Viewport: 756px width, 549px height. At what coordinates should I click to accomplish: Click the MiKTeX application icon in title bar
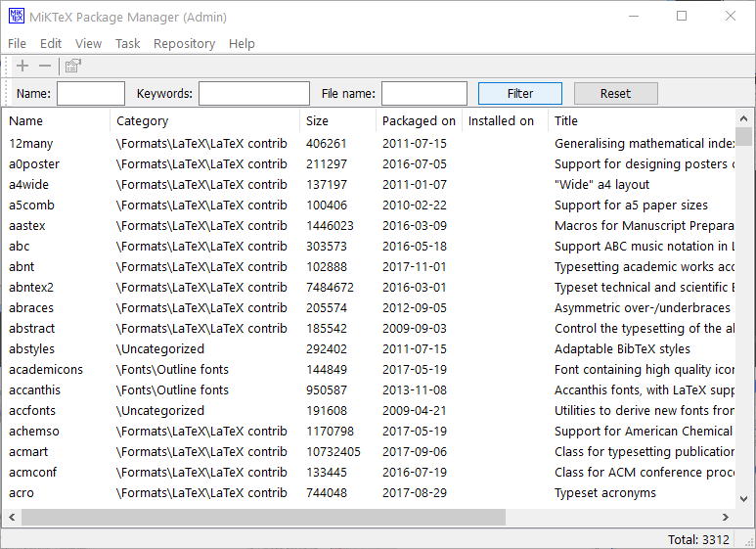click(x=16, y=17)
